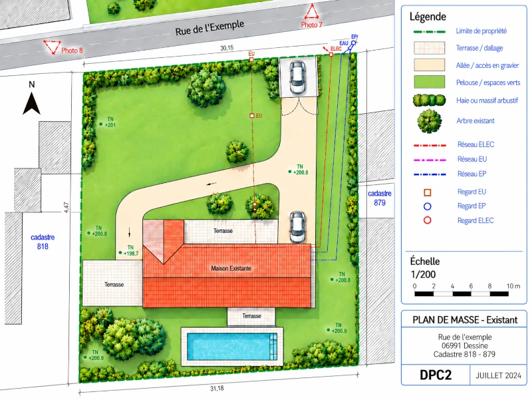Click the Haie ou massif arbustif label
Screen dimensions: 532x400
click(487, 100)
